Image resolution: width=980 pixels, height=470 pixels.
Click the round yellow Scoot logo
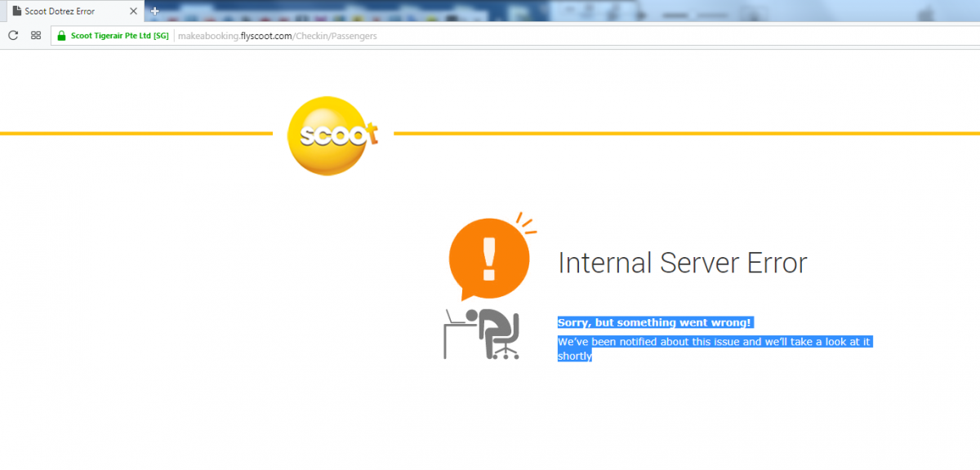point(332,133)
